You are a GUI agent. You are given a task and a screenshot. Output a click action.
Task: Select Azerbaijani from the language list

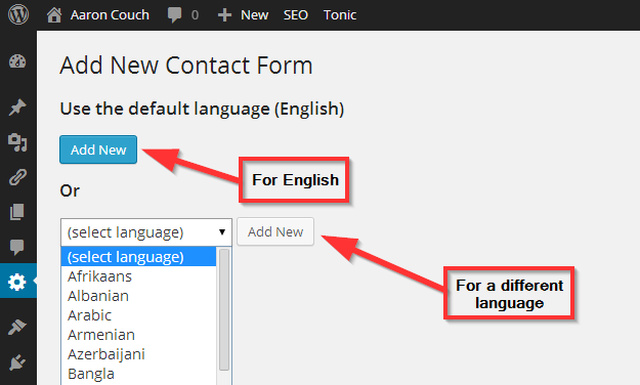coord(138,354)
